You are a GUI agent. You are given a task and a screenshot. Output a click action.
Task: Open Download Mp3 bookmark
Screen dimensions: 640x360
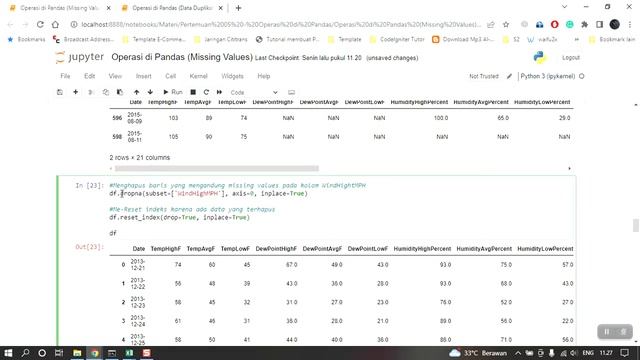click(x=463, y=40)
